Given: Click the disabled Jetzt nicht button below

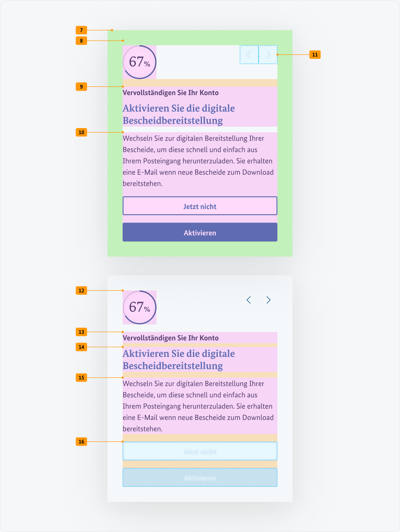Looking at the screenshot, I should pos(200,451).
